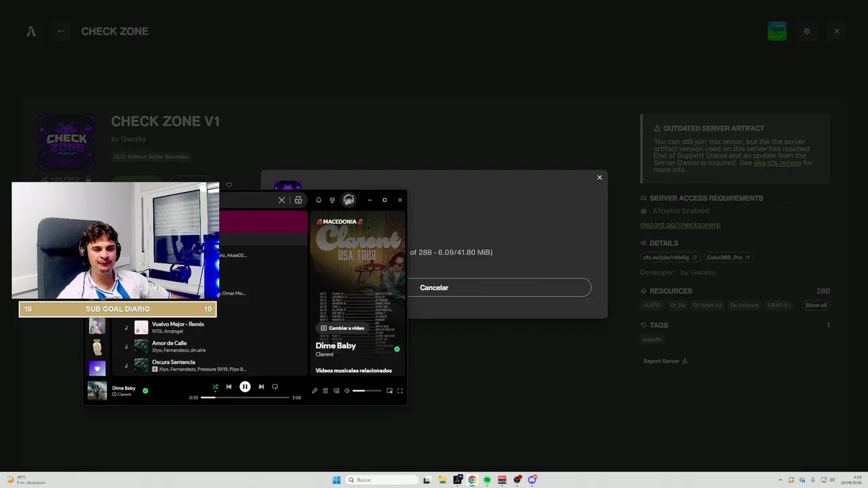Click 0r-craft-v2 resource chip
Viewport: 868px width, 488px height.
pos(707,305)
